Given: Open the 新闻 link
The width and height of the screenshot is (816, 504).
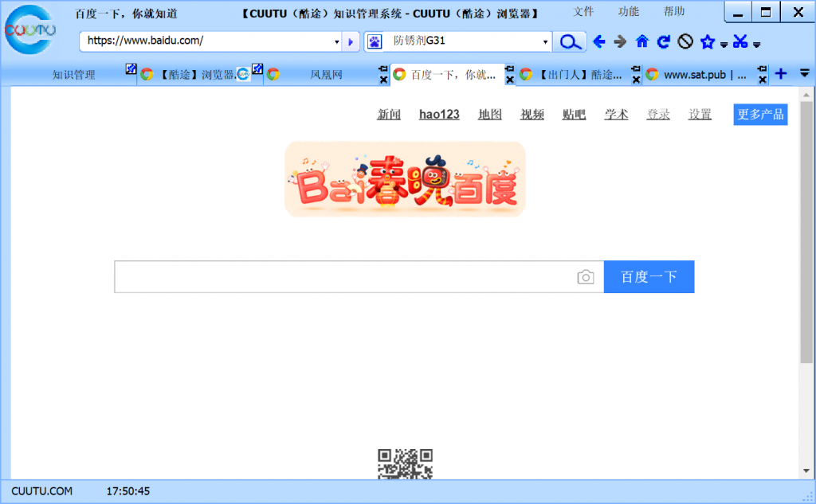Looking at the screenshot, I should coord(389,115).
